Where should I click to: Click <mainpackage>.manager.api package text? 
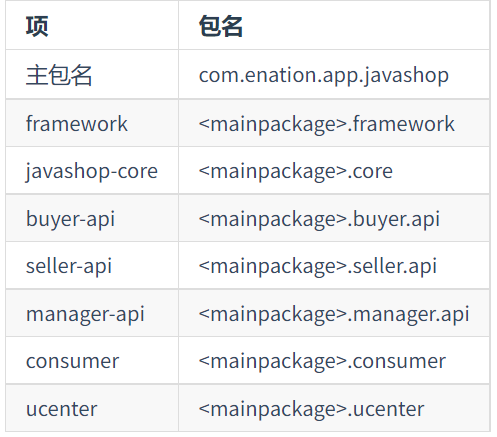click(x=334, y=314)
